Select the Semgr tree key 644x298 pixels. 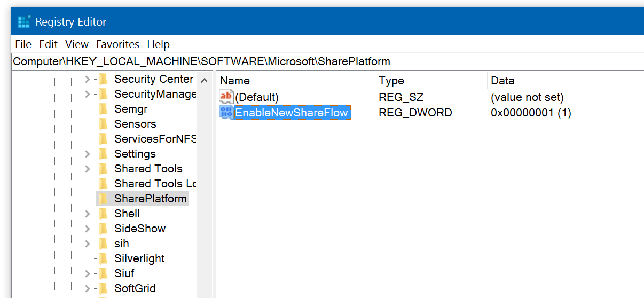click(x=131, y=109)
